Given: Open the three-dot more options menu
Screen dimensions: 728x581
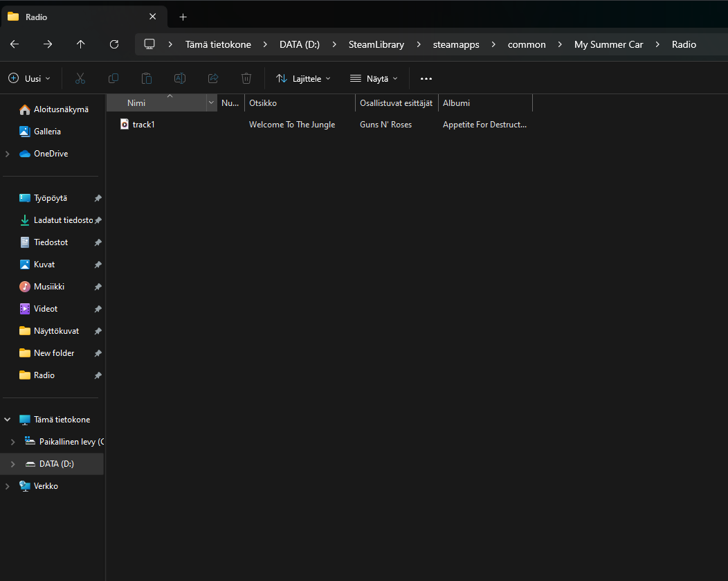Looking at the screenshot, I should 426,78.
